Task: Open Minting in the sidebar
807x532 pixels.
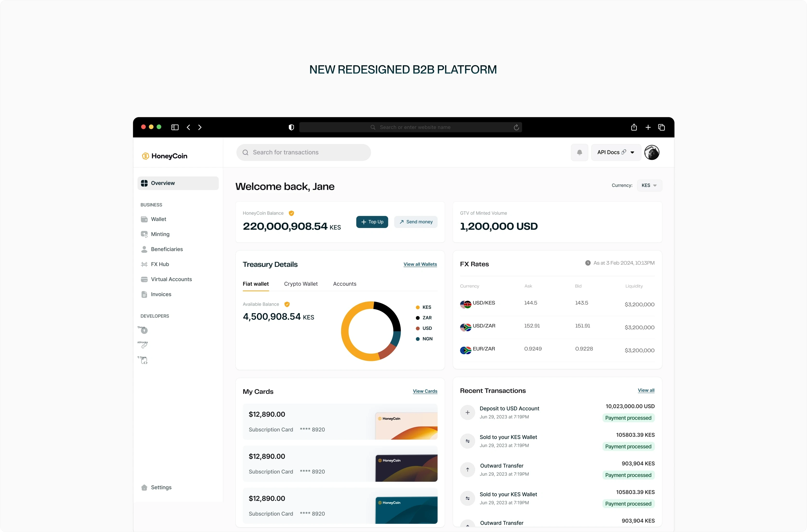Action: tap(160, 234)
